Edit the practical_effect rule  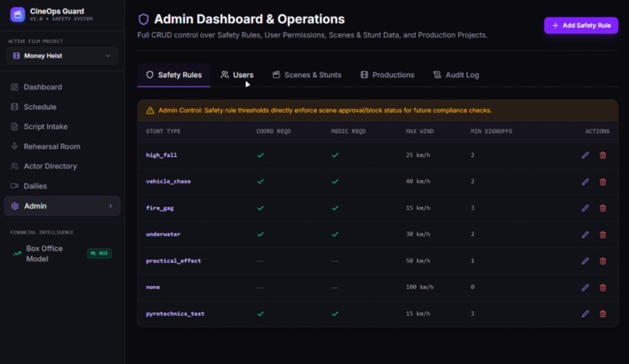(585, 261)
